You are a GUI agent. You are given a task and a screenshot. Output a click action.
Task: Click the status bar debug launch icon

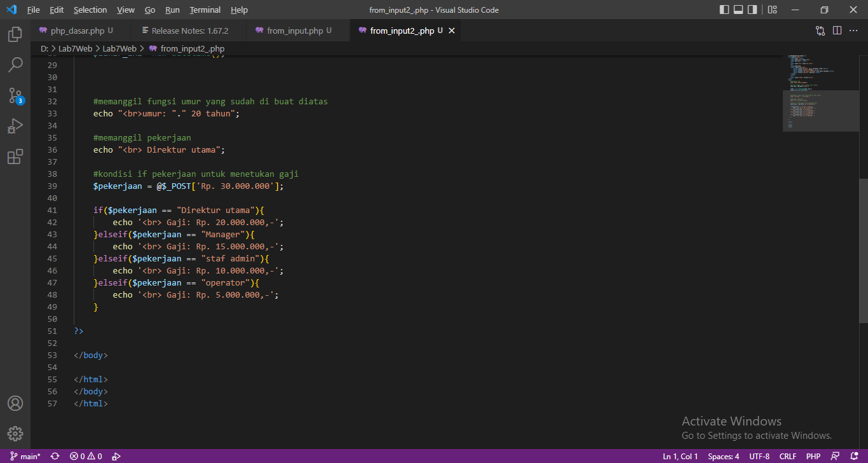[116, 456]
